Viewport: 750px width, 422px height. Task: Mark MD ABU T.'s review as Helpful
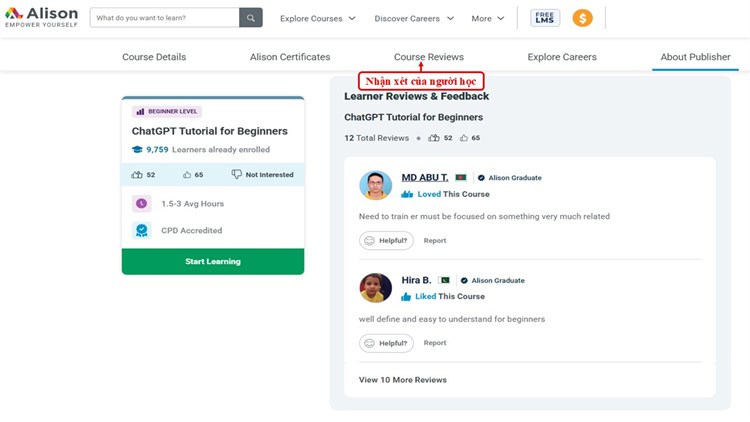click(386, 240)
